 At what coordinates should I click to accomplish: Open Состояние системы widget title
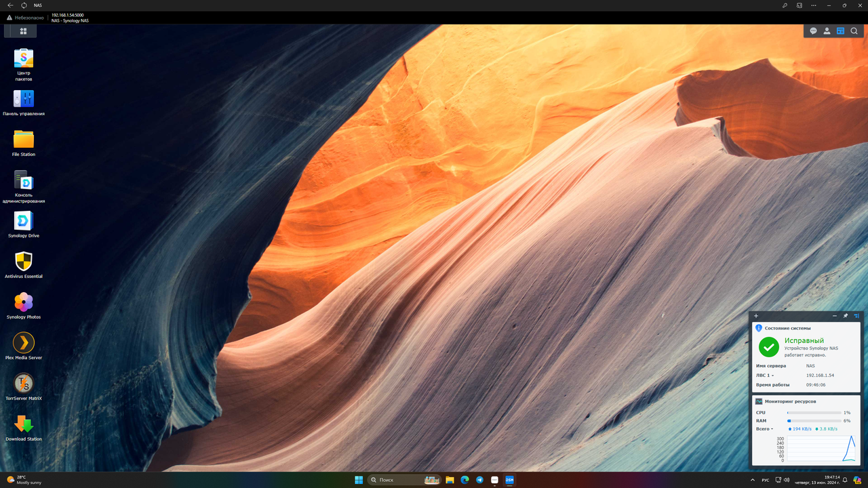click(x=787, y=328)
